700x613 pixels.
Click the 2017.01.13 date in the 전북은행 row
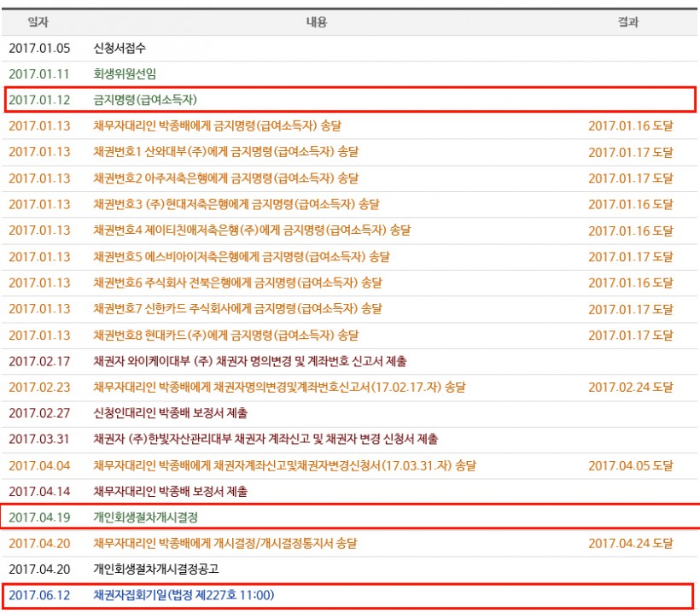[39, 283]
